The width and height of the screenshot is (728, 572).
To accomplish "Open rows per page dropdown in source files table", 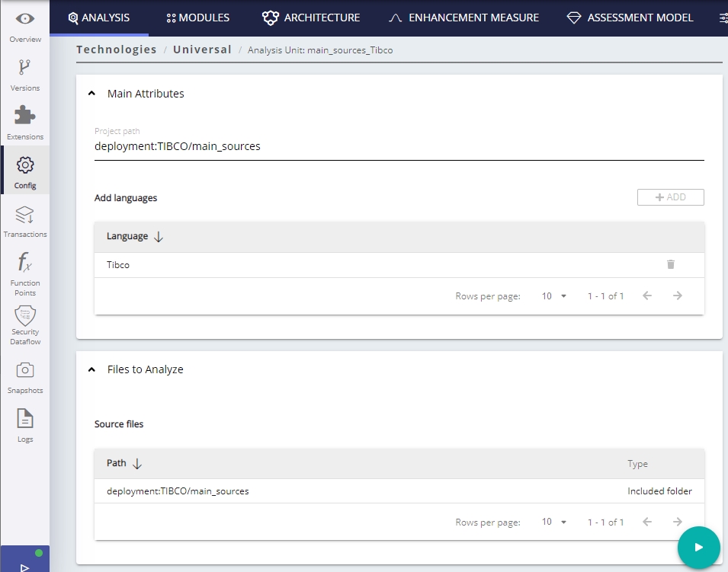I will click(554, 522).
